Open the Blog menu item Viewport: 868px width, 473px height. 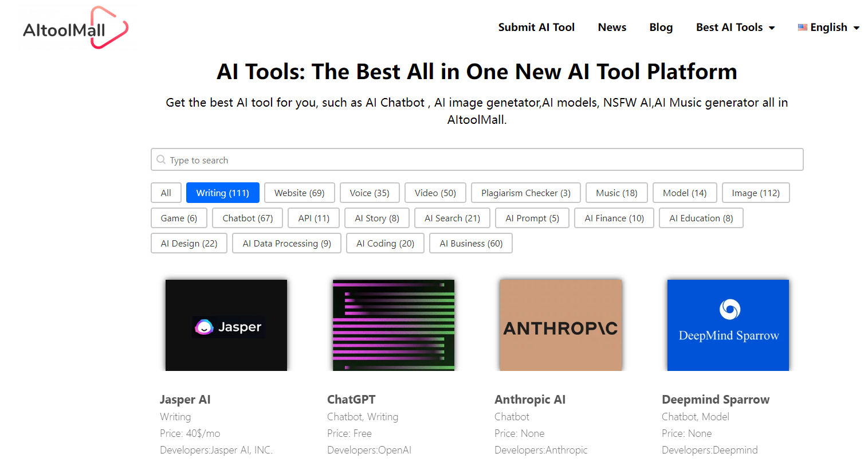click(661, 28)
